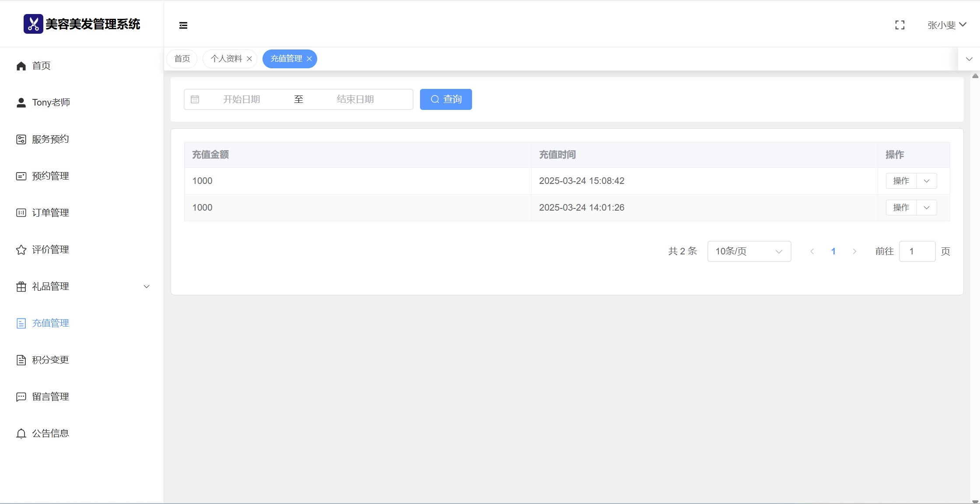Close the 充值管理 tab

coord(309,59)
